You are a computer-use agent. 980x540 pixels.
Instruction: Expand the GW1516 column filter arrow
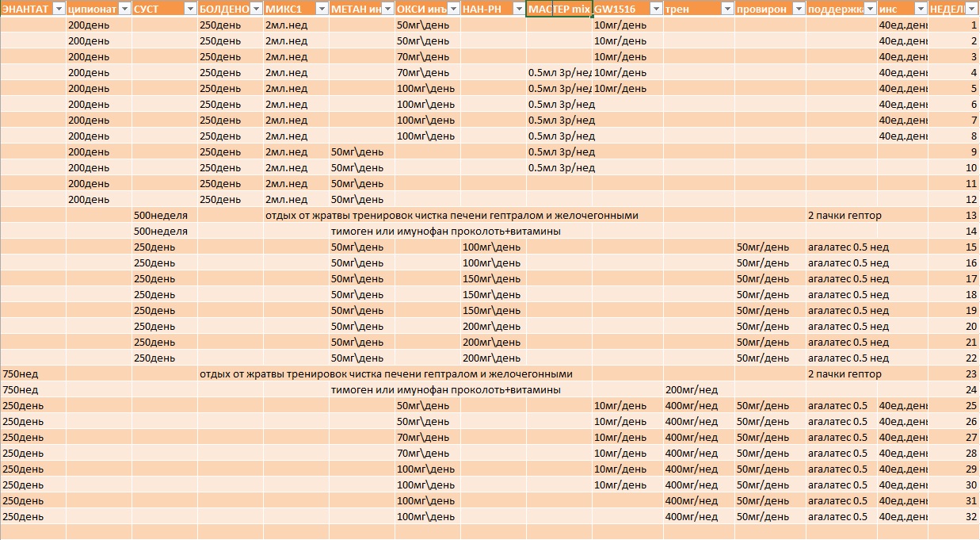tap(655, 9)
